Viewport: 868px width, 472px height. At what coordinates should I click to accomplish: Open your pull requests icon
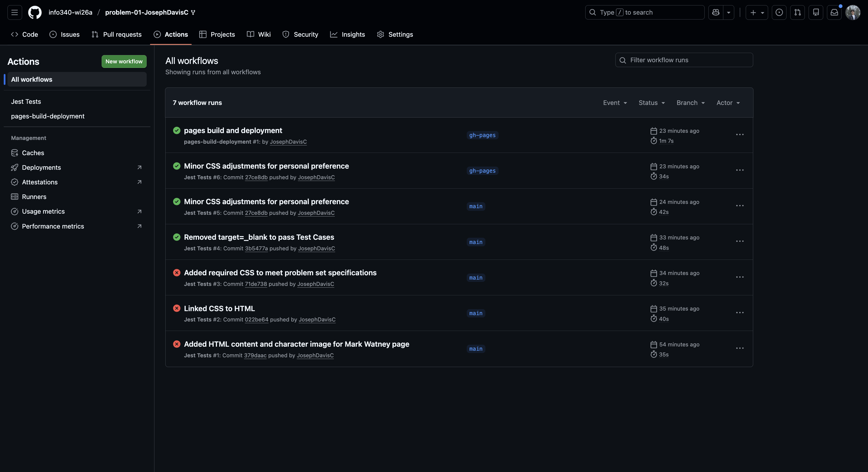[798, 12]
